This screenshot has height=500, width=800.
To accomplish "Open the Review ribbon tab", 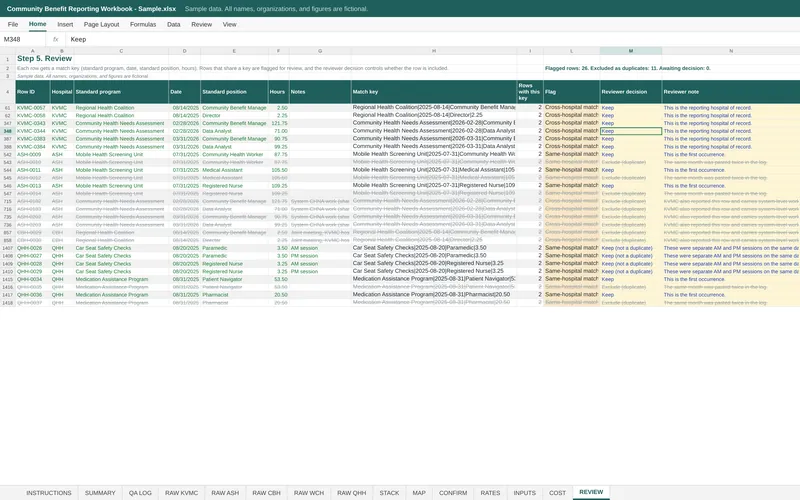I will pos(202,24).
